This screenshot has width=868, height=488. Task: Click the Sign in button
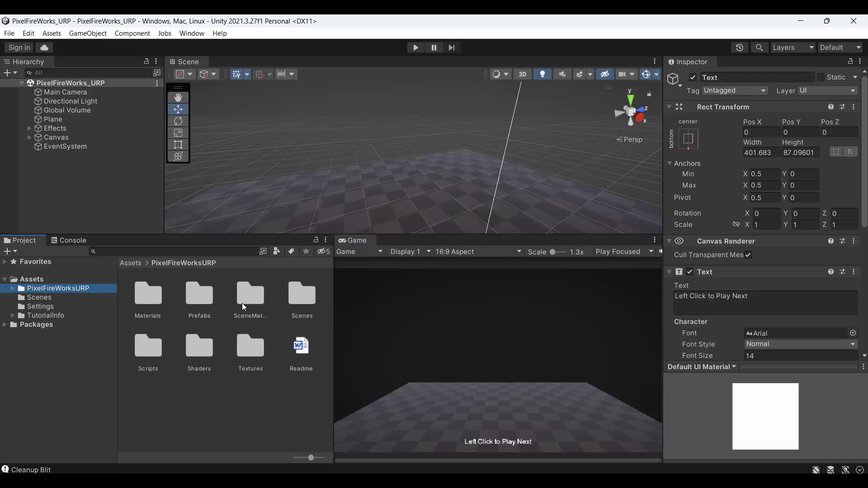tap(19, 47)
